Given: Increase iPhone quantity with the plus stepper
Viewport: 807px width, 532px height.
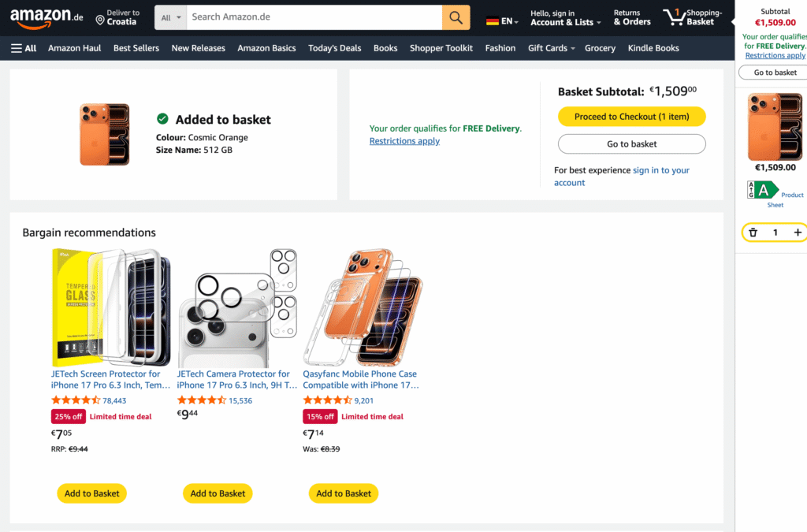Looking at the screenshot, I should click(x=798, y=232).
